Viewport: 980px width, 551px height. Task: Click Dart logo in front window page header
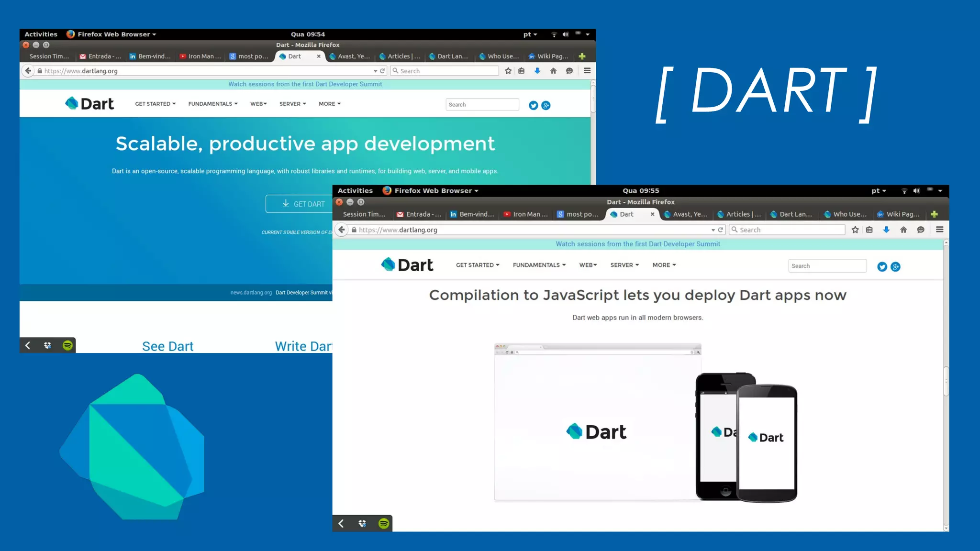(407, 265)
